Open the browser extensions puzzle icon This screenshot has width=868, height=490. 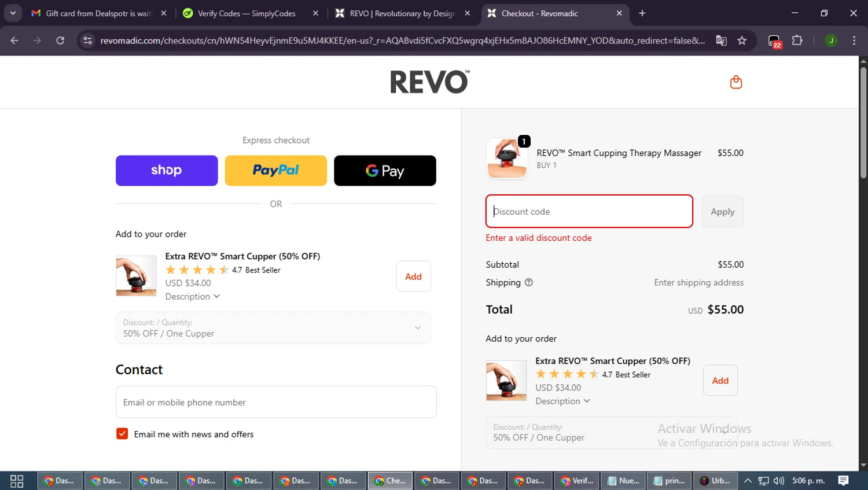pyautogui.click(x=797, y=40)
